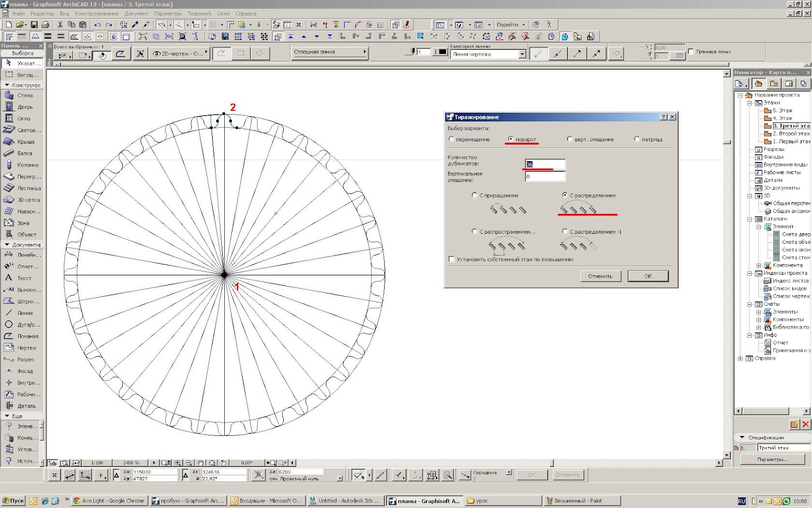The image size is (812, 508).
Task: Click the delete red X icon in Navigator
Action: point(805,424)
